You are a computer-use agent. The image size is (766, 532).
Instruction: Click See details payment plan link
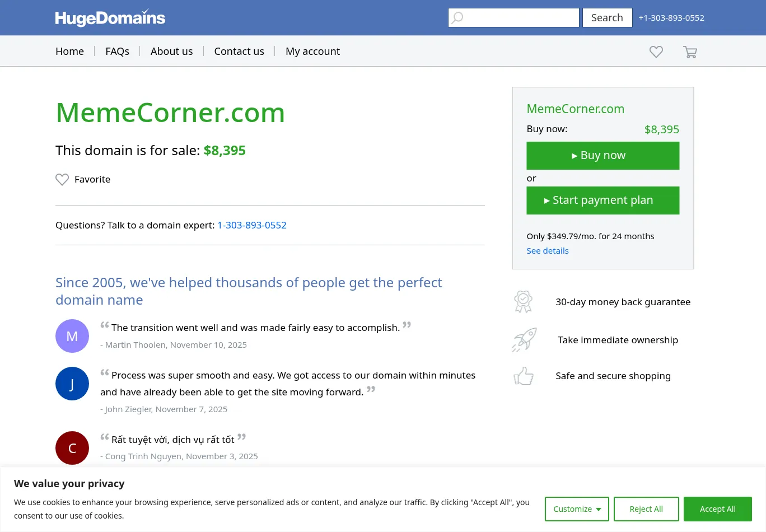tap(547, 251)
